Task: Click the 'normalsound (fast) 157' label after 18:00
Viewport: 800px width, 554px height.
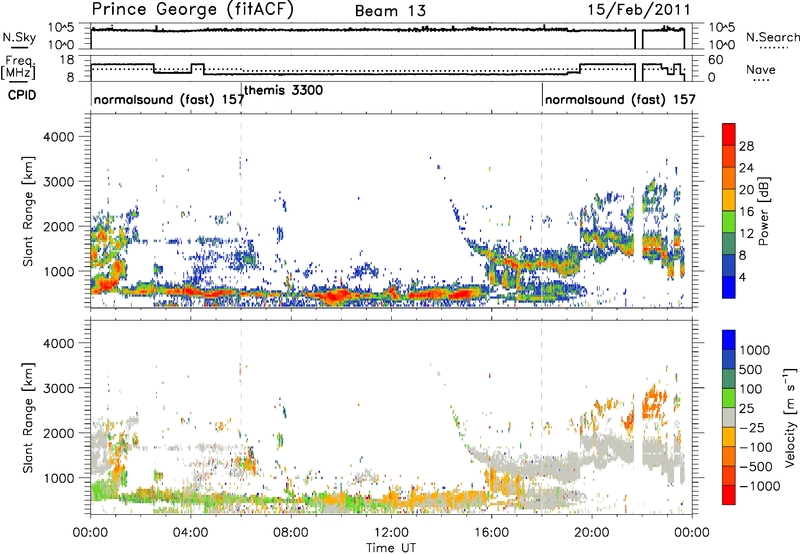Action: (620, 99)
